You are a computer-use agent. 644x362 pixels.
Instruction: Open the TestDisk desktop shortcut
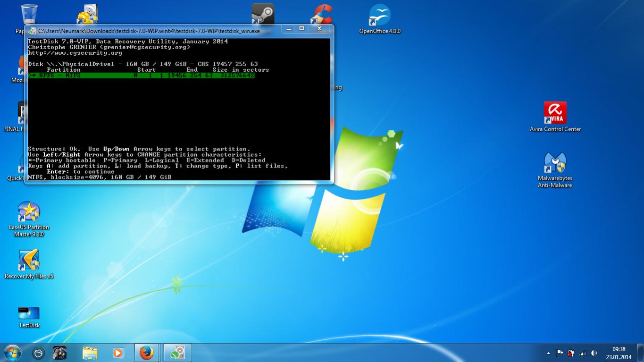click(29, 316)
